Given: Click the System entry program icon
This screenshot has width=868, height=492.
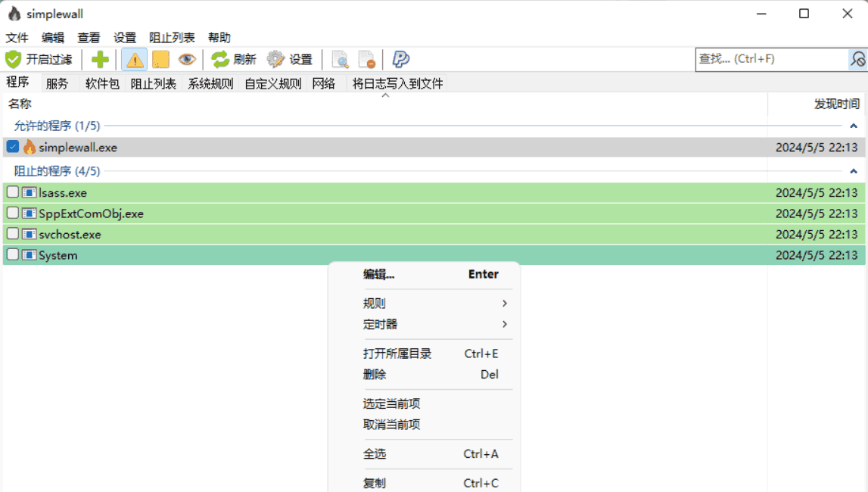Looking at the screenshot, I should tap(30, 255).
